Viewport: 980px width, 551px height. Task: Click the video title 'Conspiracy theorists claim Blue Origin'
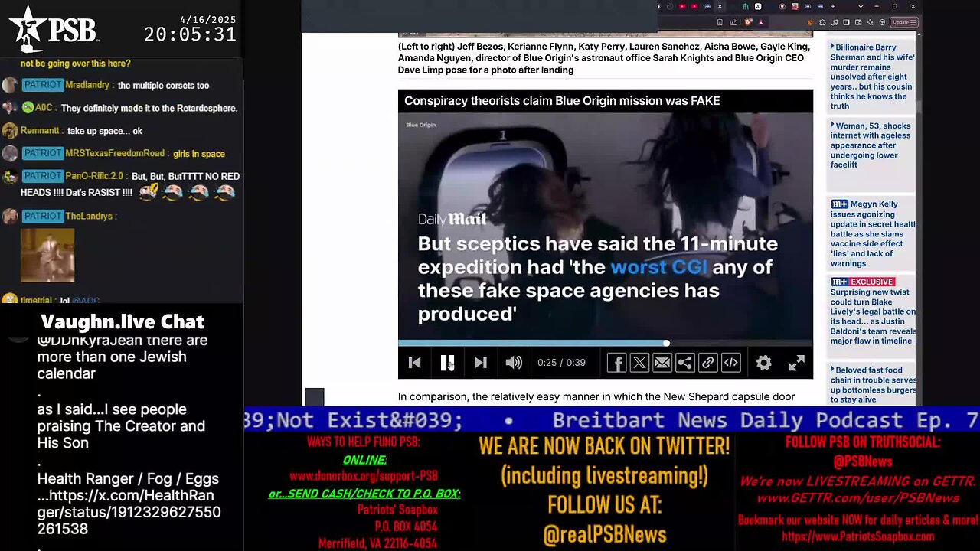pos(562,100)
